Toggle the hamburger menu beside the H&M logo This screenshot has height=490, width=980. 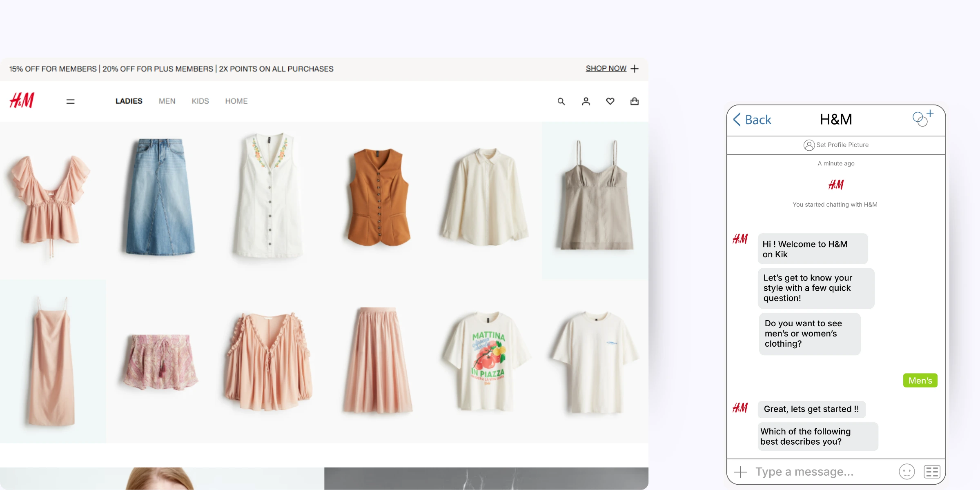point(70,101)
